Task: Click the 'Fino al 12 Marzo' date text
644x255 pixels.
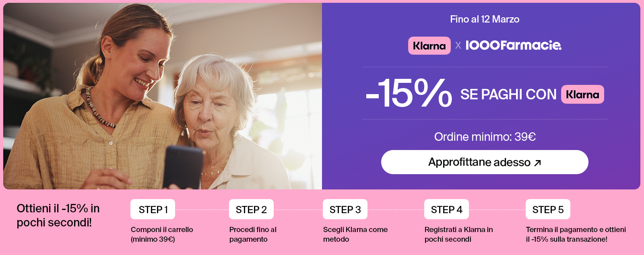Action: [x=485, y=19]
